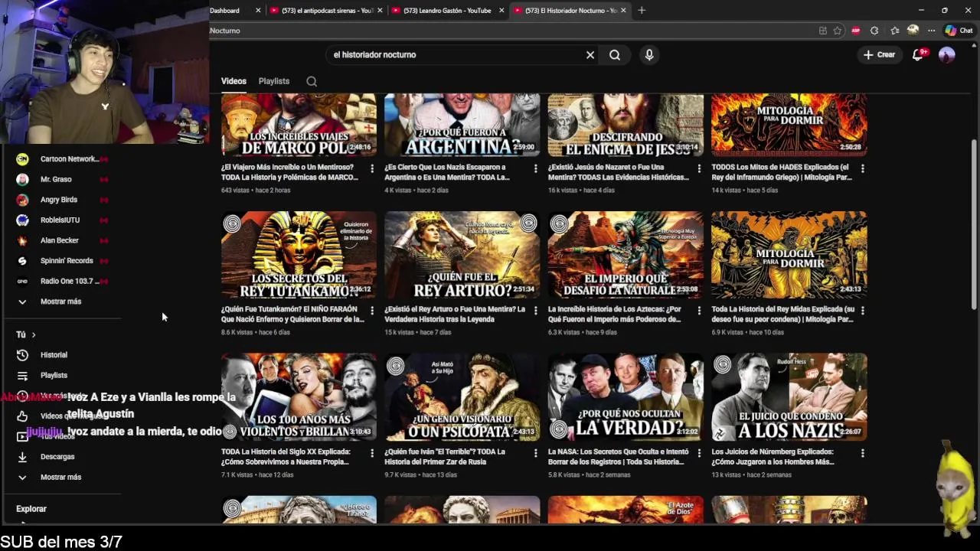This screenshot has height=551, width=980.
Task: Open title ¿Quién fue Iván El Terrible?
Action: tap(445, 457)
